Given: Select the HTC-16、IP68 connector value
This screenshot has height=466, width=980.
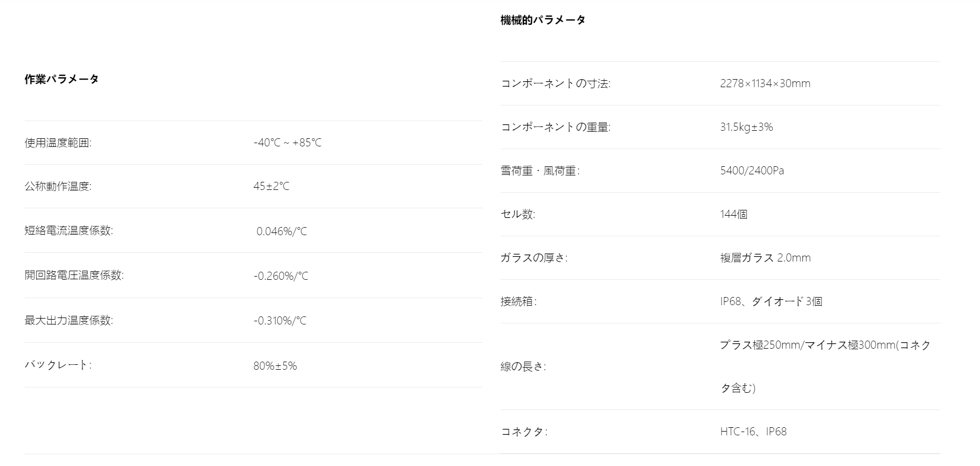Looking at the screenshot, I should point(753,432).
